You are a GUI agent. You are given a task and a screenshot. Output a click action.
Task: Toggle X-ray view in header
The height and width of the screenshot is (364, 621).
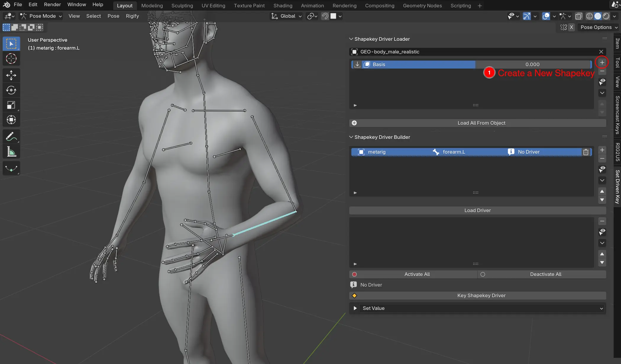pos(579,16)
